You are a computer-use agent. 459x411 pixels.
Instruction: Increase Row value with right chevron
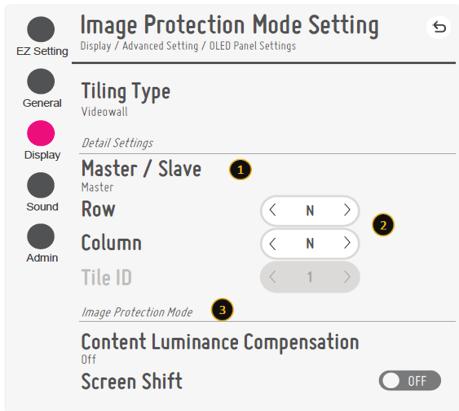pyautogui.click(x=347, y=210)
